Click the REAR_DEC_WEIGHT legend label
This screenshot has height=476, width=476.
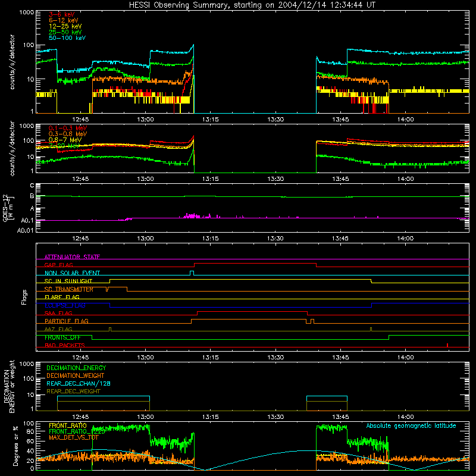(73, 392)
